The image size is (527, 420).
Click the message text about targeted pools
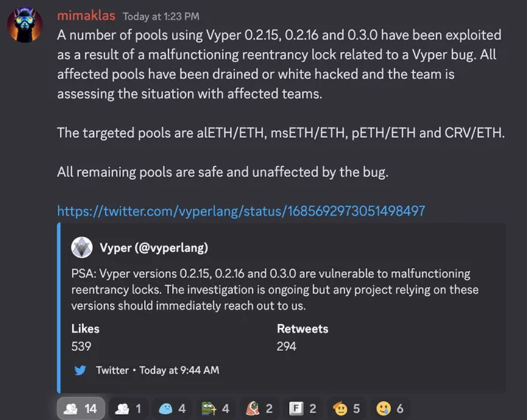[281, 133]
